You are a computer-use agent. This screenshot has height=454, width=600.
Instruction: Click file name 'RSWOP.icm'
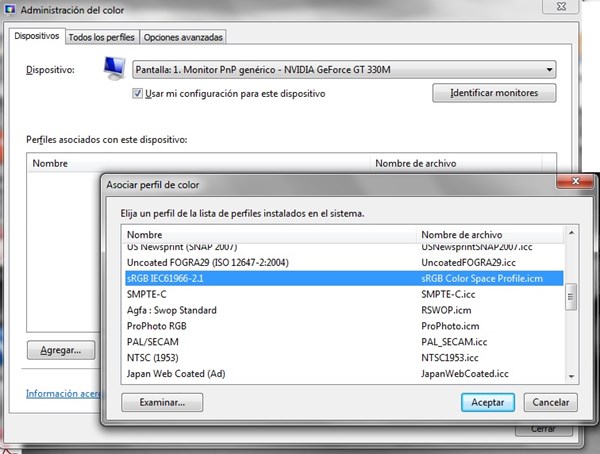[x=446, y=310]
